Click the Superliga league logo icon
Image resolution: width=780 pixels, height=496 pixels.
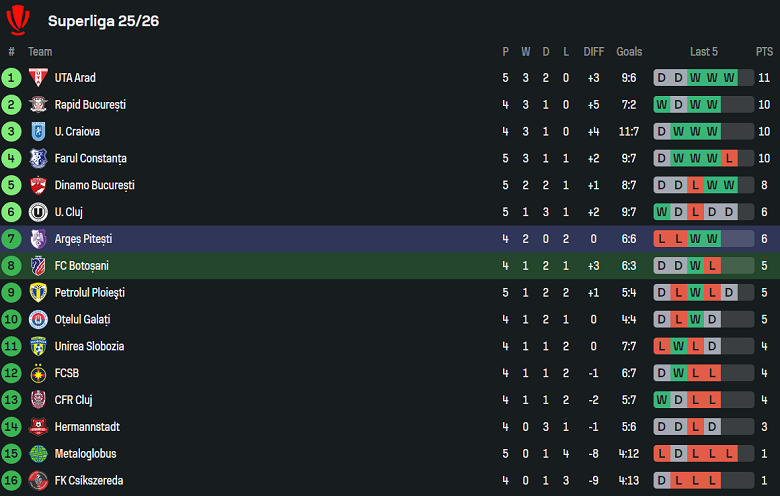18,19
